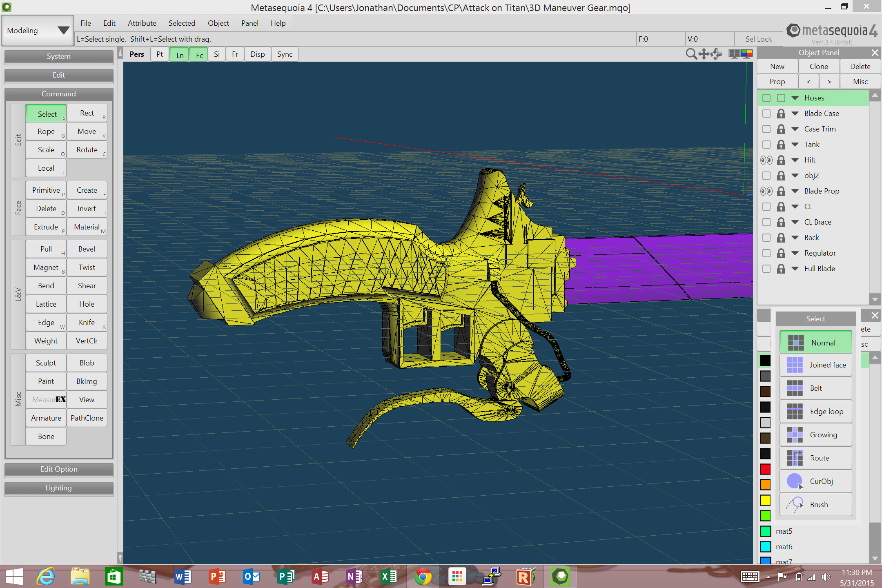
Task: Toggle the Sel Lock button
Action: coord(758,39)
